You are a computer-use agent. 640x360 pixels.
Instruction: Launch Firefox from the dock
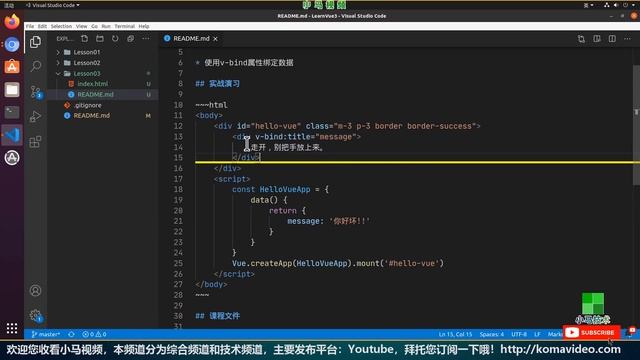tap(12, 21)
